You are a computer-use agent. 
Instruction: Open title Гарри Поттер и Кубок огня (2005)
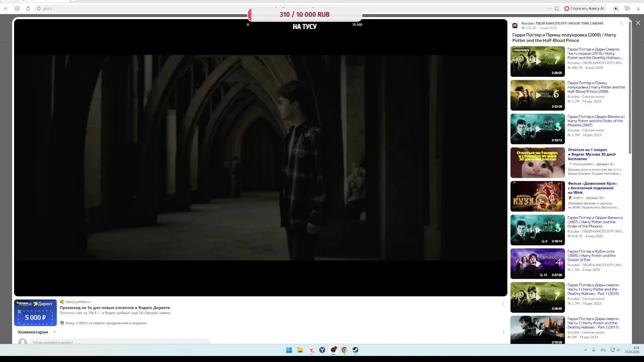point(592,255)
